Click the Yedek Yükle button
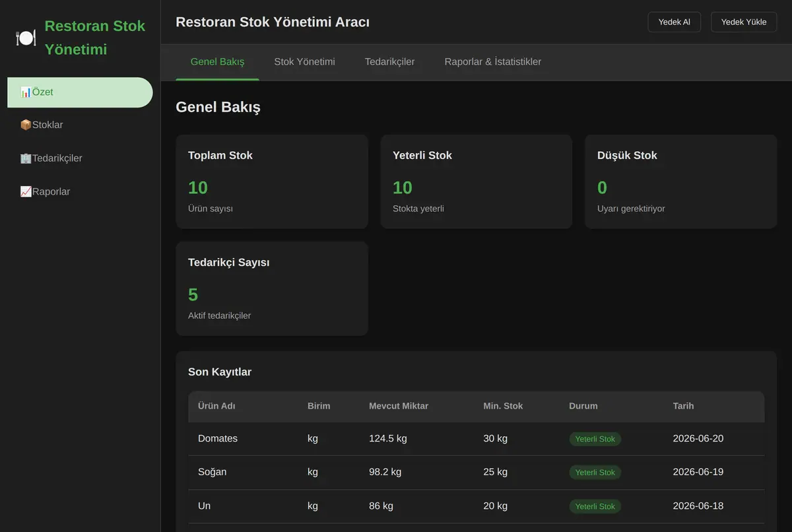This screenshot has height=532, width=792. (744, 22)
